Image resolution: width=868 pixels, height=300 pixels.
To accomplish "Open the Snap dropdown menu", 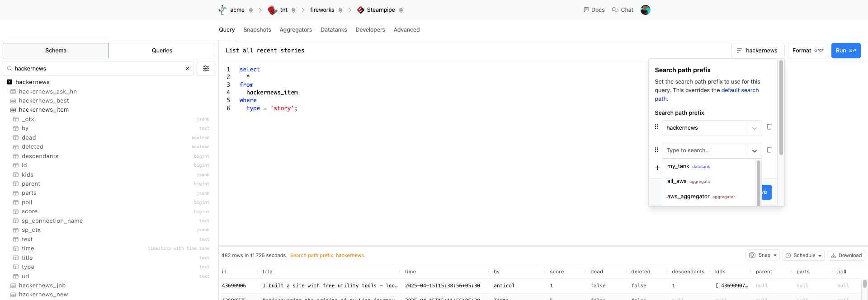I will tap(762, 255).
